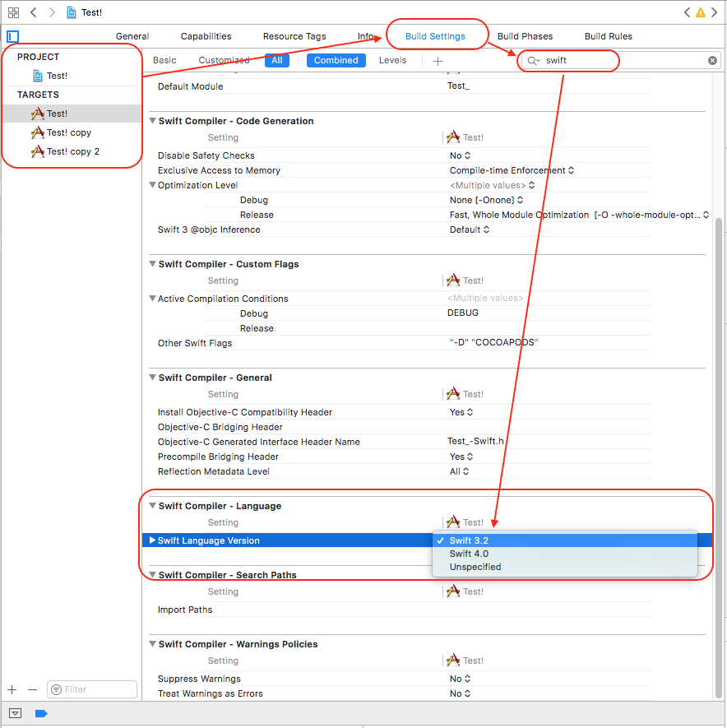727x728 pixels.
Task: Open Reflection Metadata Level All popup
Action: tap(459, 471)
